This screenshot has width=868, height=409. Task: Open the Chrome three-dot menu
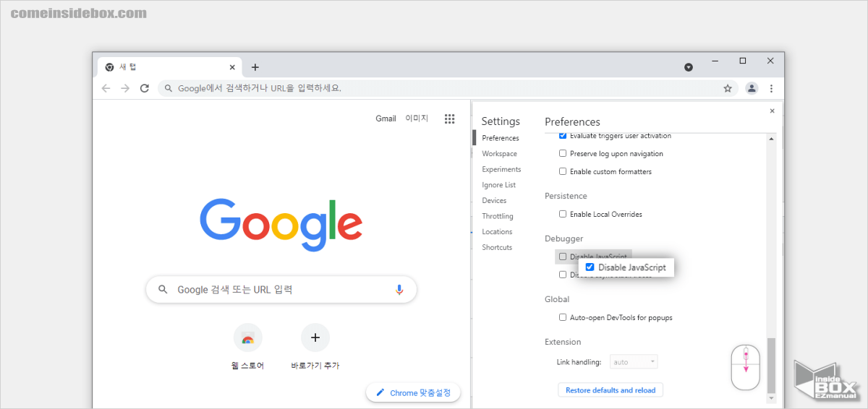(x=771, y=88)
